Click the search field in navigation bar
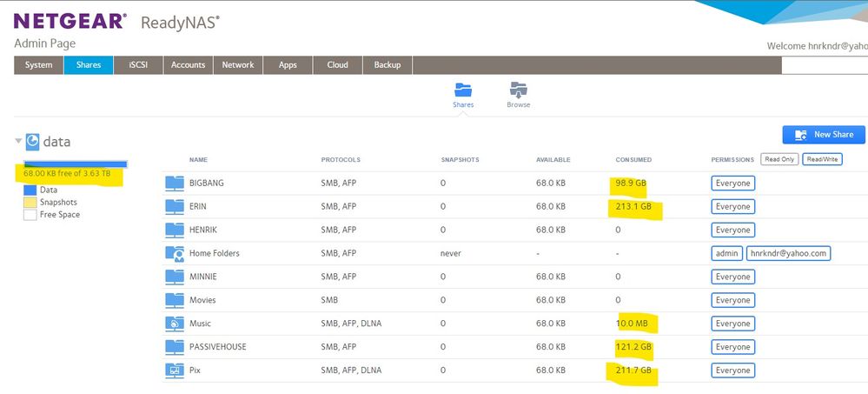Image resolution: width=868 pixels, height=394 pixels. [x=824, y=65]
